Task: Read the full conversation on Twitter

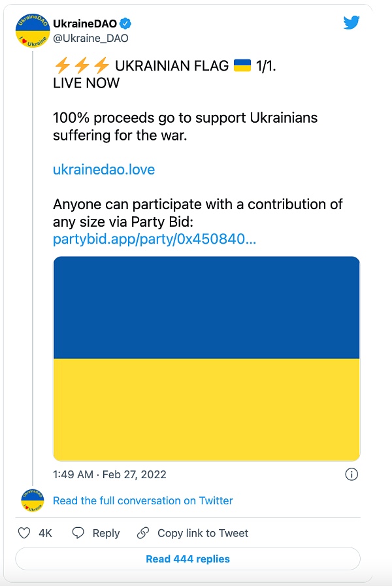Action: point(142,500)
